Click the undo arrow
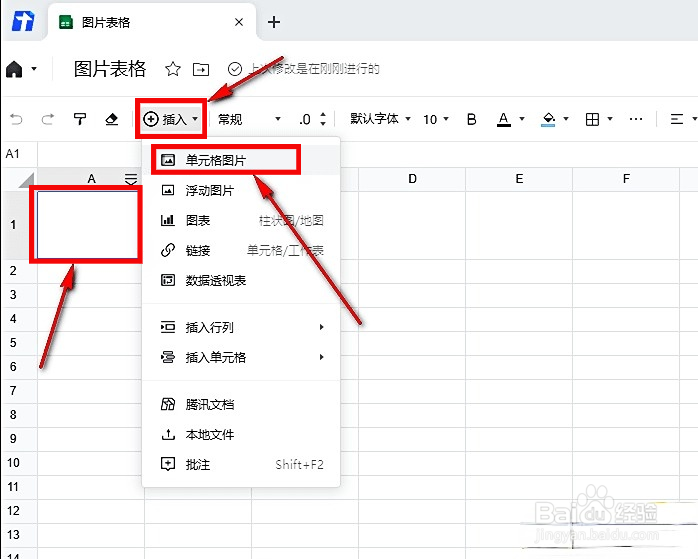698x559 pixels. coord(16,119)
